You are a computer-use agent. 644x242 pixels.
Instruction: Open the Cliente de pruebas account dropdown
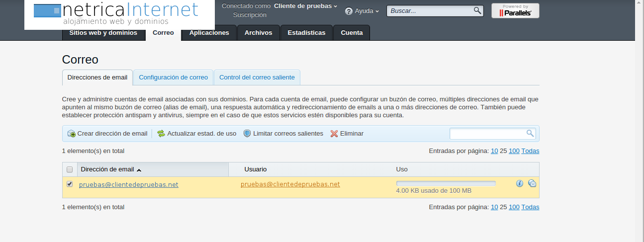pyautogui.click(x=305, y=6)
